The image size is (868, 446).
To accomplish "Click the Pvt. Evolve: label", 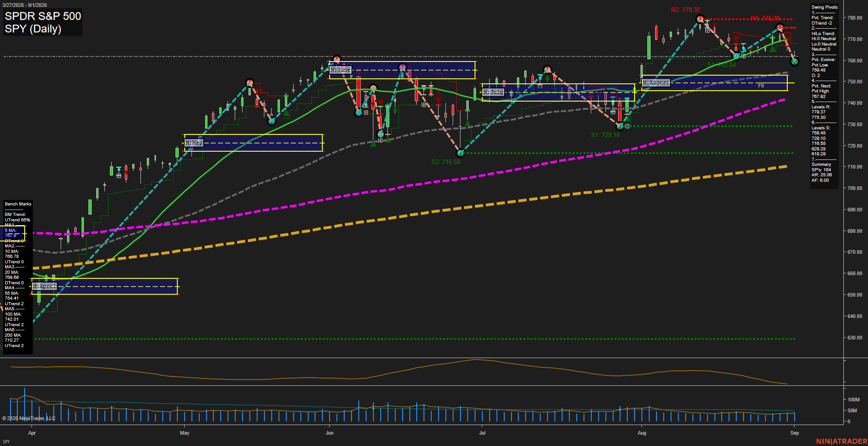I will (x=823, y=60).
